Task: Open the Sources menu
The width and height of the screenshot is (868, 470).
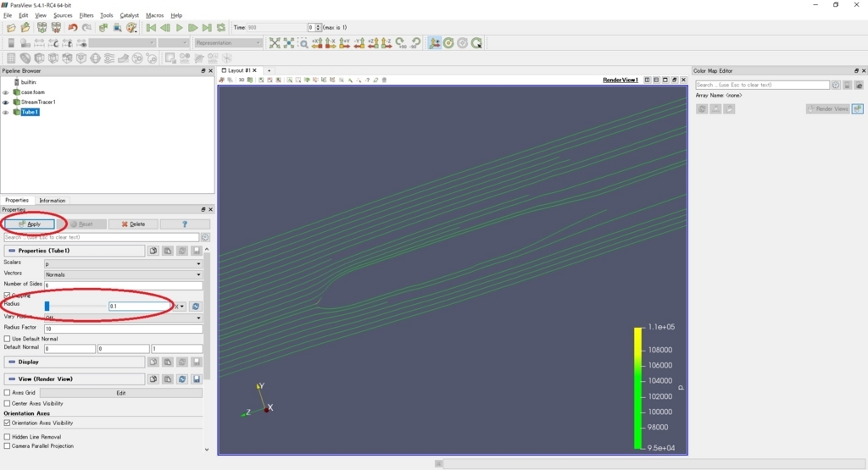Action: click(63, 15)
